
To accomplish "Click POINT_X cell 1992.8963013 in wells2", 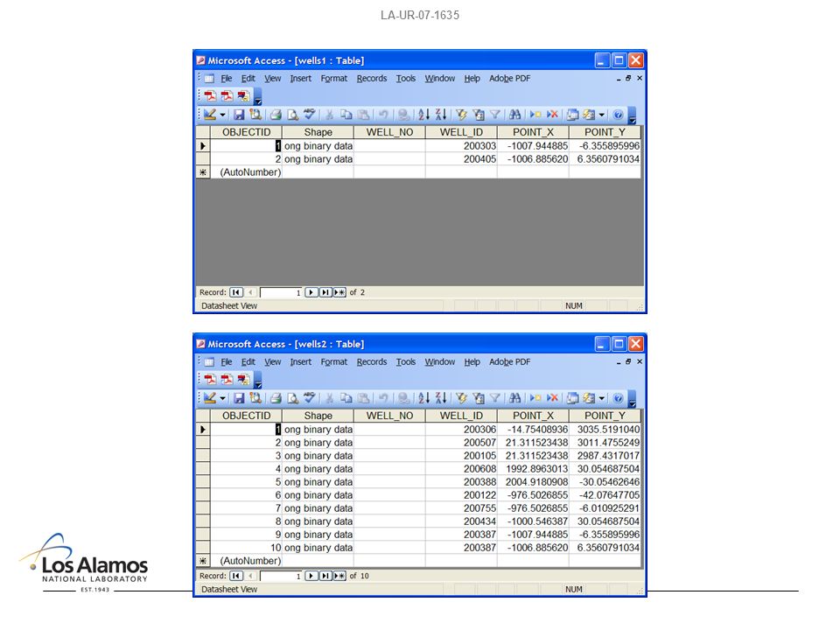I will click(x=533, y=469).
